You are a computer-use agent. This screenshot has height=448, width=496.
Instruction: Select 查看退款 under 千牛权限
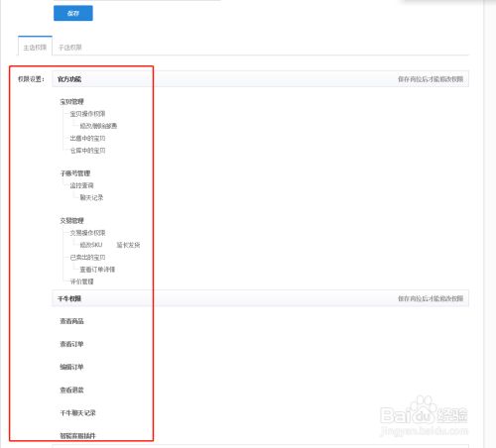[71, 390]
